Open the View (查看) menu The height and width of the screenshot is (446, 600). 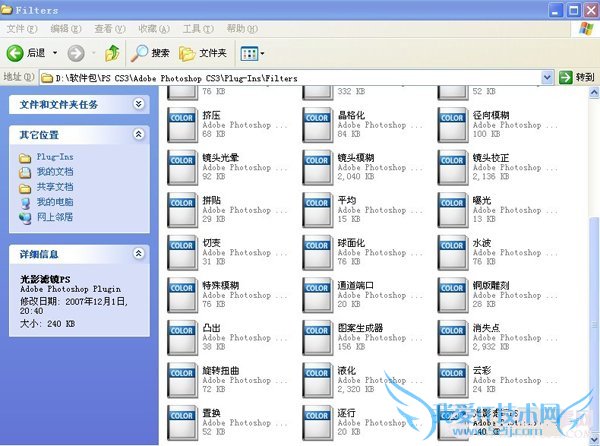(x=110, y=29)
